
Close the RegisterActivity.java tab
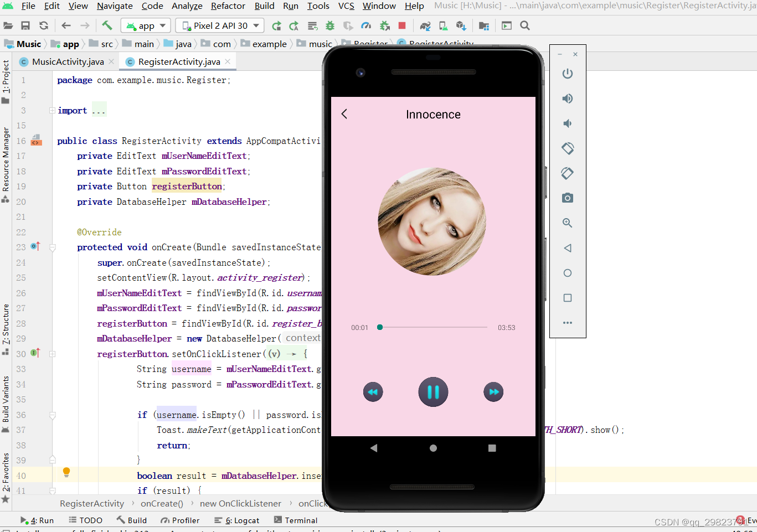click(x=228, y=61)
